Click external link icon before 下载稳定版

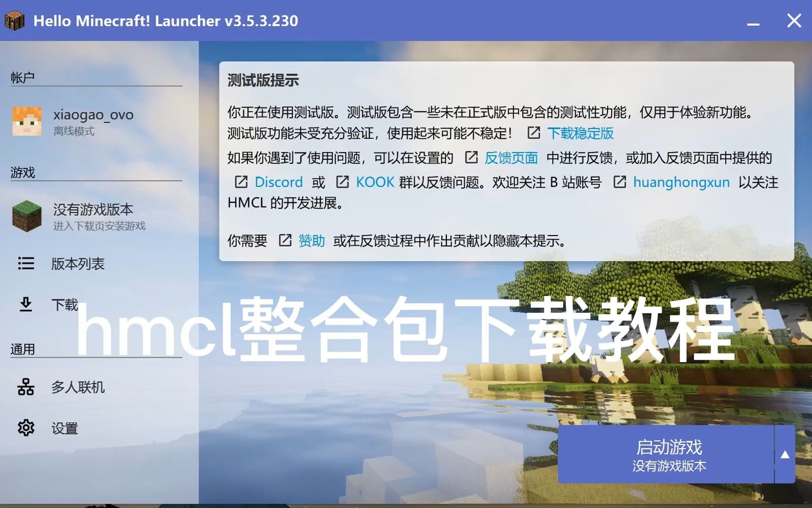534,133
